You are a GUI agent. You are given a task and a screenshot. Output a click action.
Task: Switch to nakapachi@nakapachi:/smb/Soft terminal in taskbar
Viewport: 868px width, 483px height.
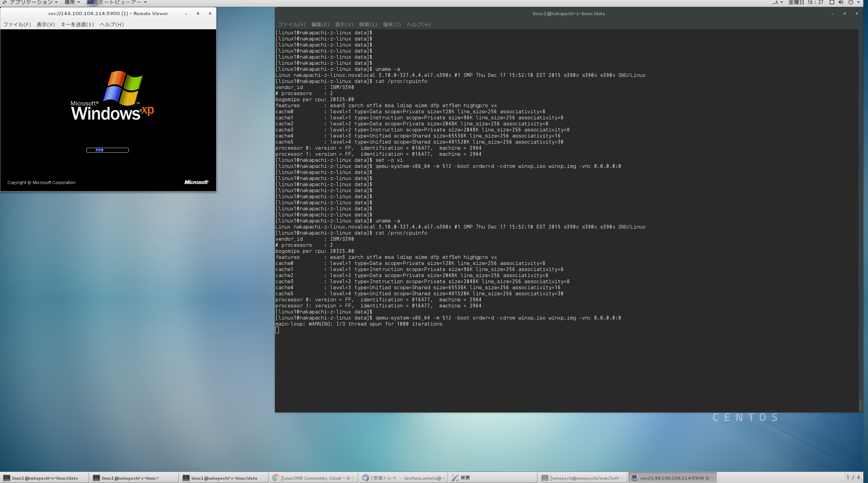[582, 478]
